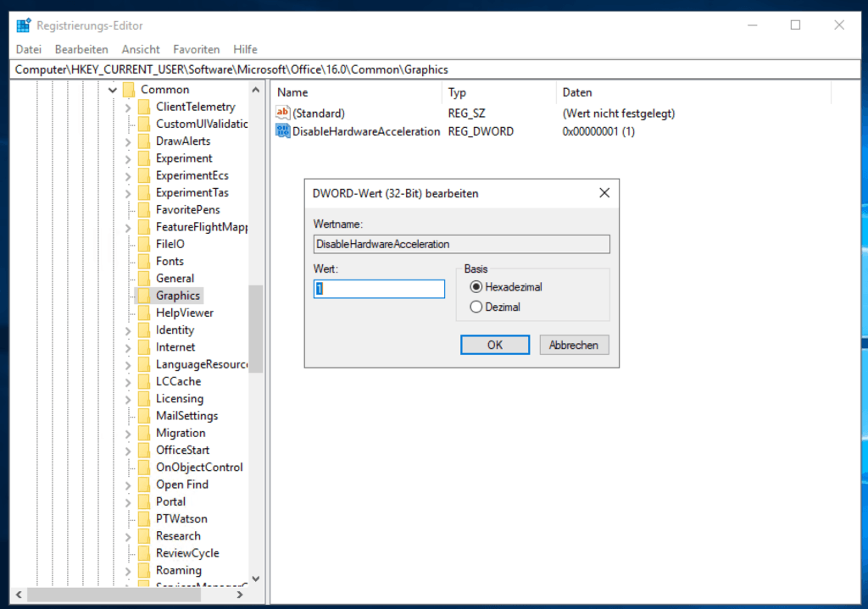Expand the LanguageResources node
Screen dimensions: 868x609
point(128,364)
